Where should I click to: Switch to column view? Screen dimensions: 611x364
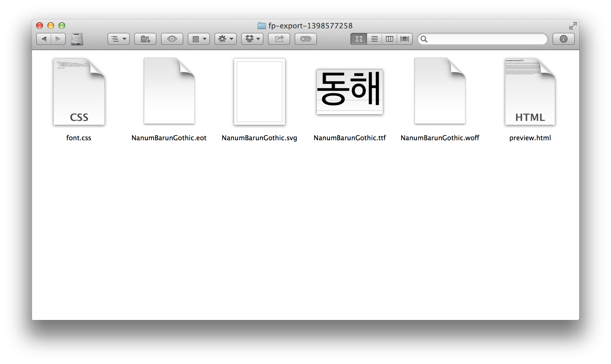389,39
